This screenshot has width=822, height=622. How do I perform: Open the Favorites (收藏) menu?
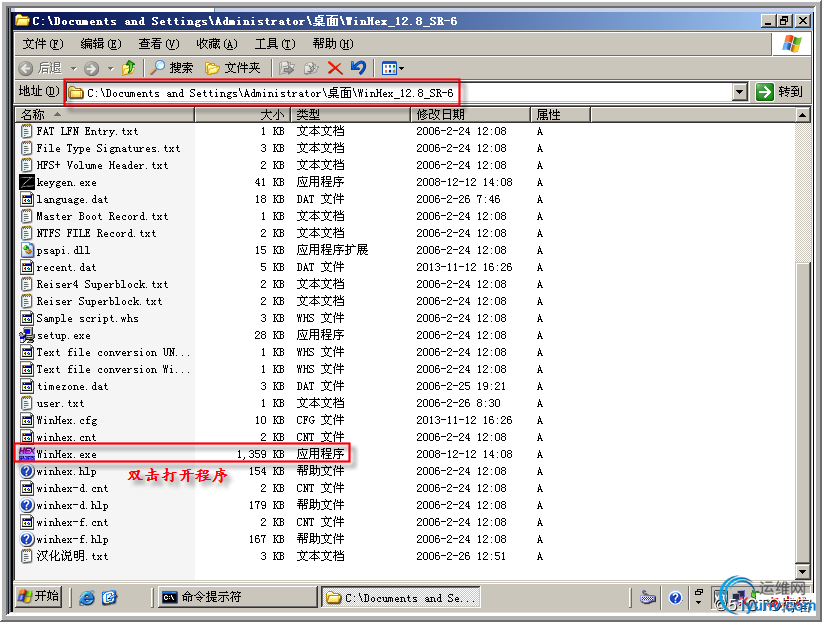(217, 44)
